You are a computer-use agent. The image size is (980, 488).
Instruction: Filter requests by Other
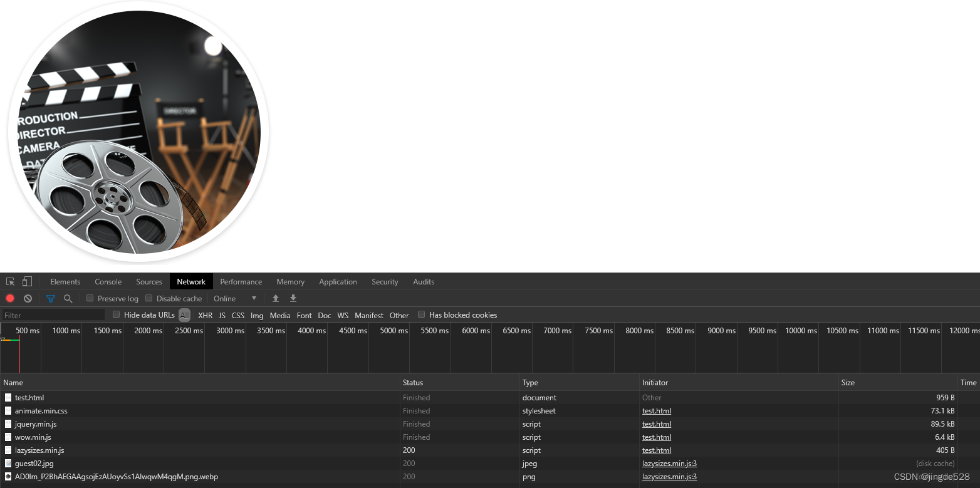399,315
